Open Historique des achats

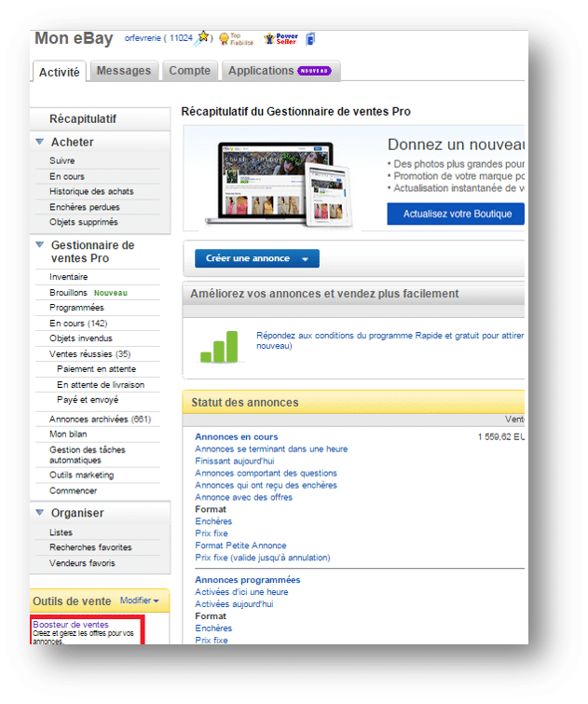(x=91, y=192)
